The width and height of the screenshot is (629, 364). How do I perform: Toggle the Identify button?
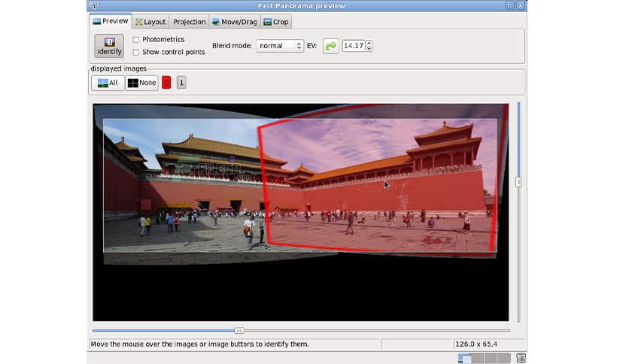tap(109, 46)
